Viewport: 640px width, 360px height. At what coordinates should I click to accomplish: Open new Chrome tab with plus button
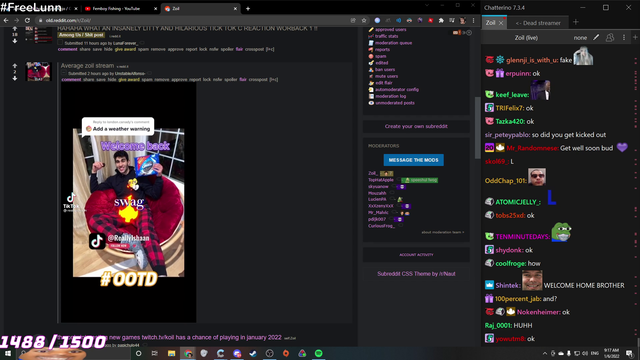coord(248,9)
